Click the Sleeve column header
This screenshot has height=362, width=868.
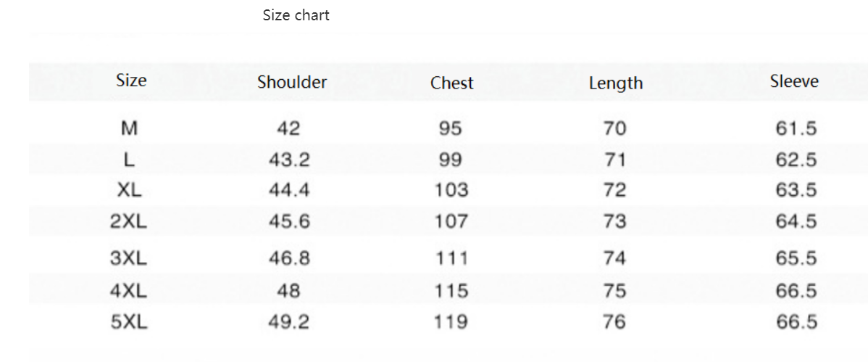pos(794,81)
